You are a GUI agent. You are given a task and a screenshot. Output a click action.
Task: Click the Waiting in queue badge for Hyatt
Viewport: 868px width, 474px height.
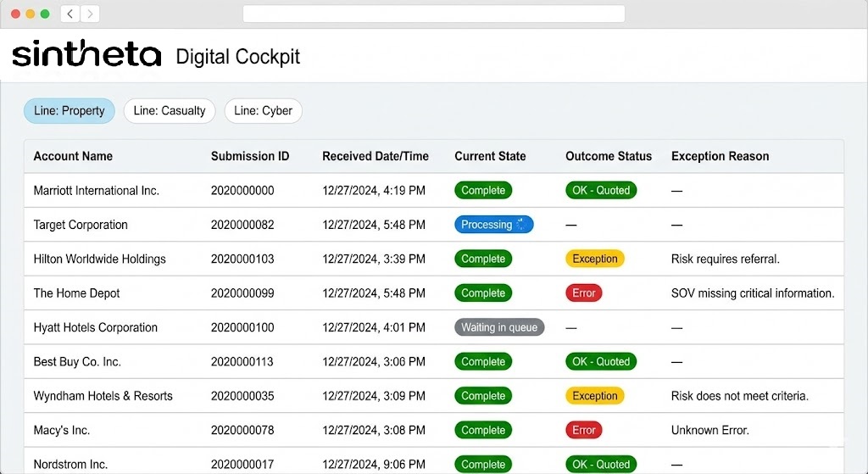pos(499,327)
